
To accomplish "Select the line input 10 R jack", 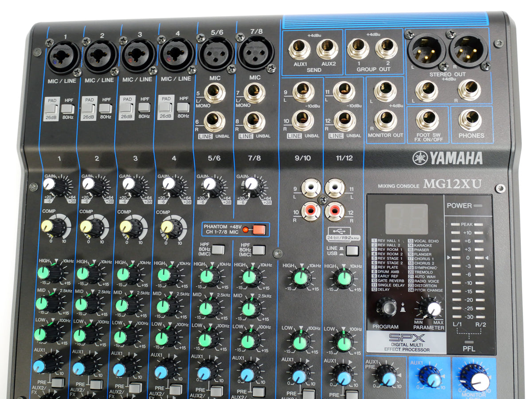I will 303,121.
